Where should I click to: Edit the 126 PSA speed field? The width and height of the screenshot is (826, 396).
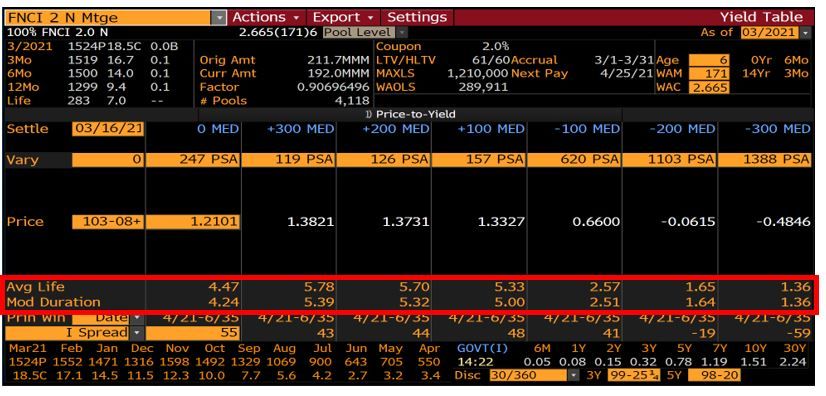[384, 160]
